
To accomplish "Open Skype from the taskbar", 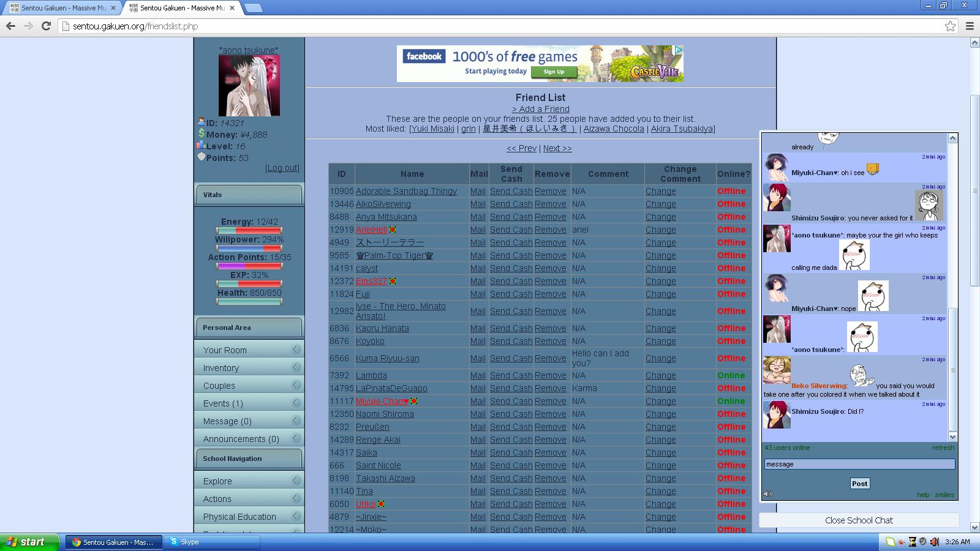I will 211,542.
